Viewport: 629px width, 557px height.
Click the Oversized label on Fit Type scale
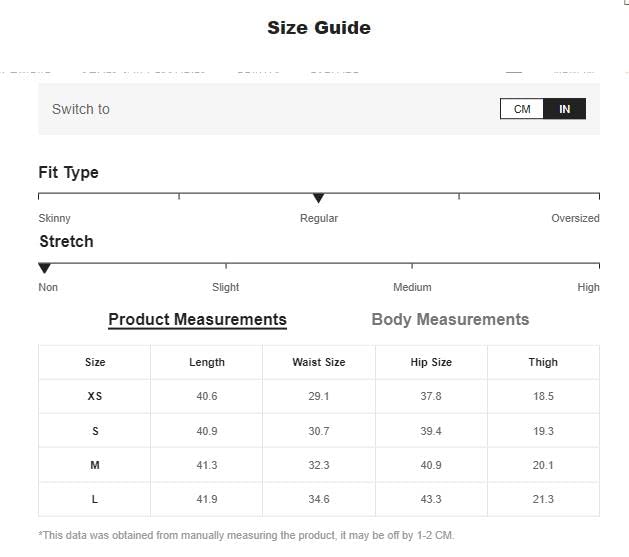tap(575, 218)
